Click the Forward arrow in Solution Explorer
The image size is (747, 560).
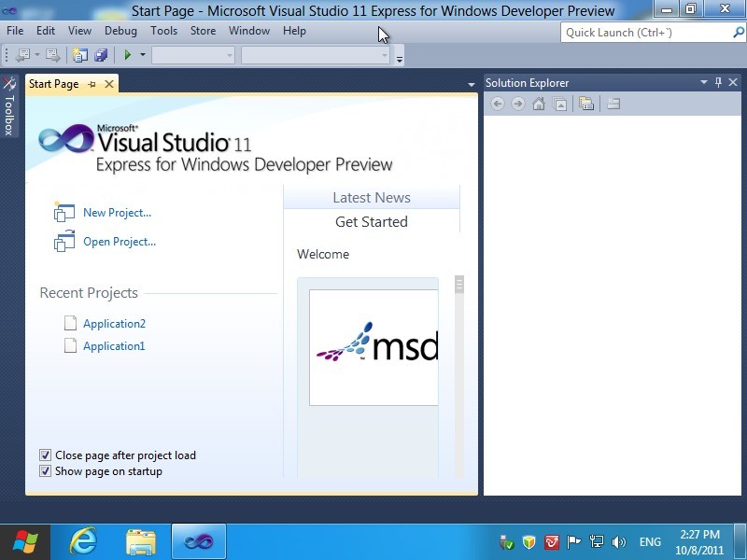pos(518,104)
